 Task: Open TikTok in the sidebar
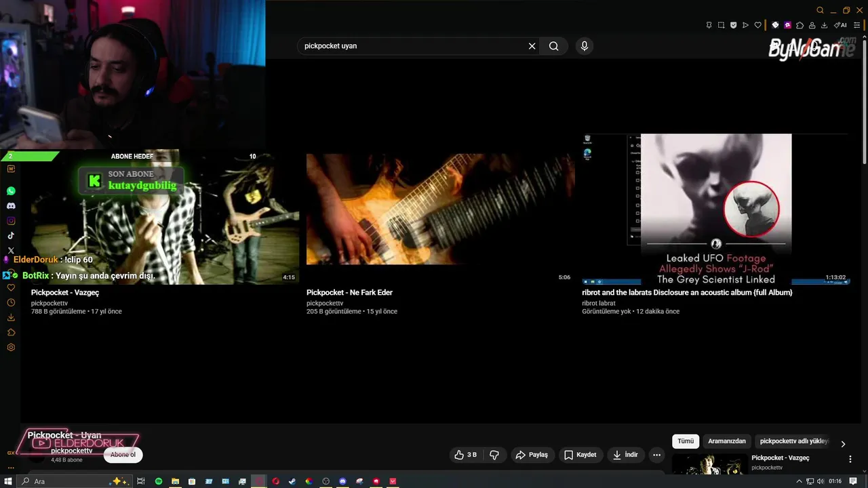pos(11,236)
